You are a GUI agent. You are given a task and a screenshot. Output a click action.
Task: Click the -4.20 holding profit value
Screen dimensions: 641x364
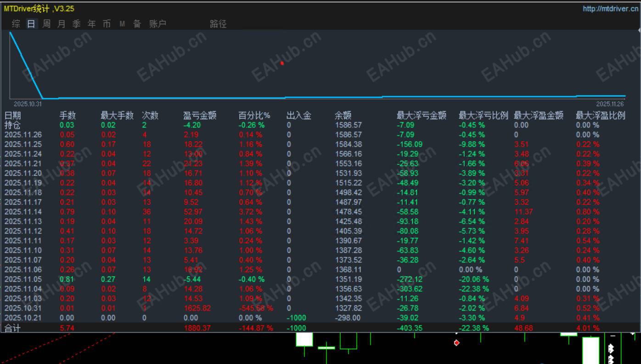pyautogui.click(x=192, y=125)
